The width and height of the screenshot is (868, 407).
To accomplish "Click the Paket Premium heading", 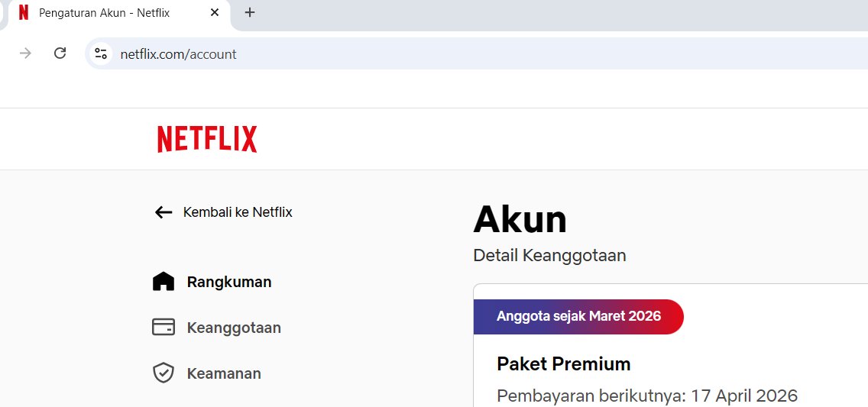I will (x=564, y=364).
